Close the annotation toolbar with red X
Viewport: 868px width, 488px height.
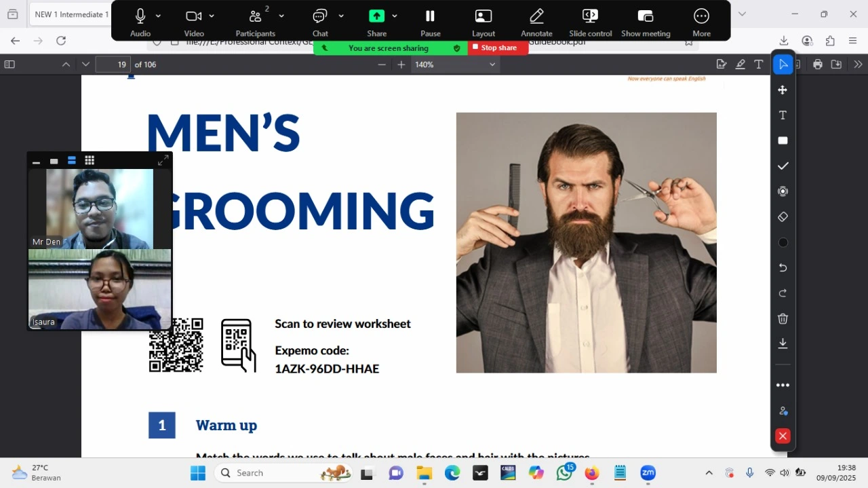(783, 436)
